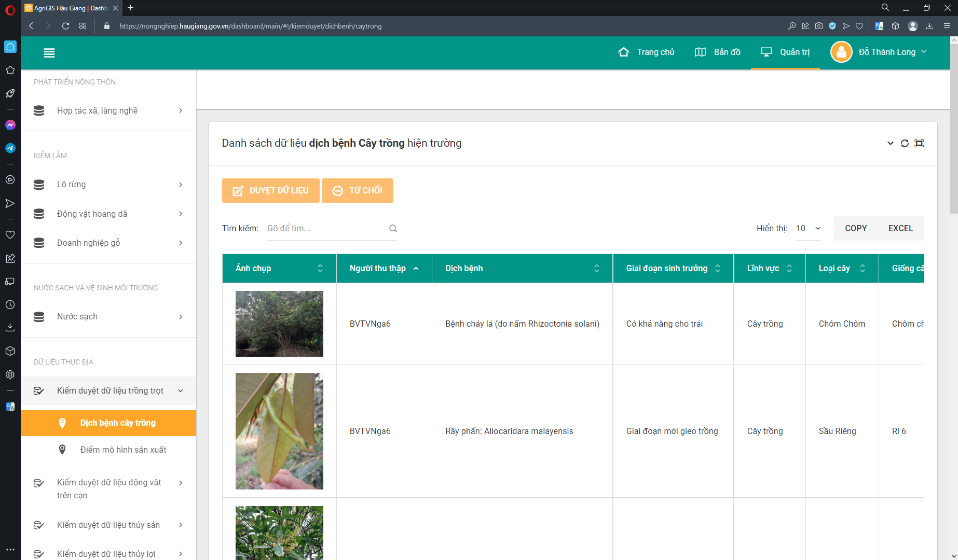
Task: Toggle sort on Người thu thập column
Action: pos(416,268)
